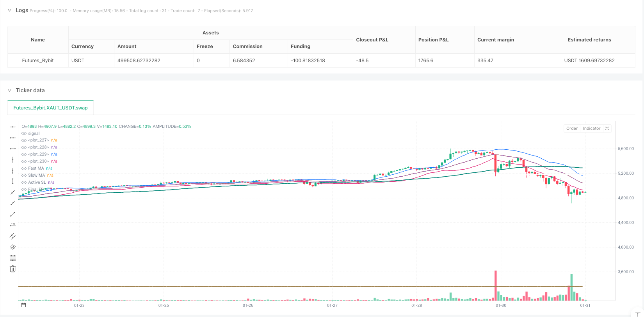Select the Fibonacci retracement lines tool
Screen dimensions: 644x317
coord(12,258)
